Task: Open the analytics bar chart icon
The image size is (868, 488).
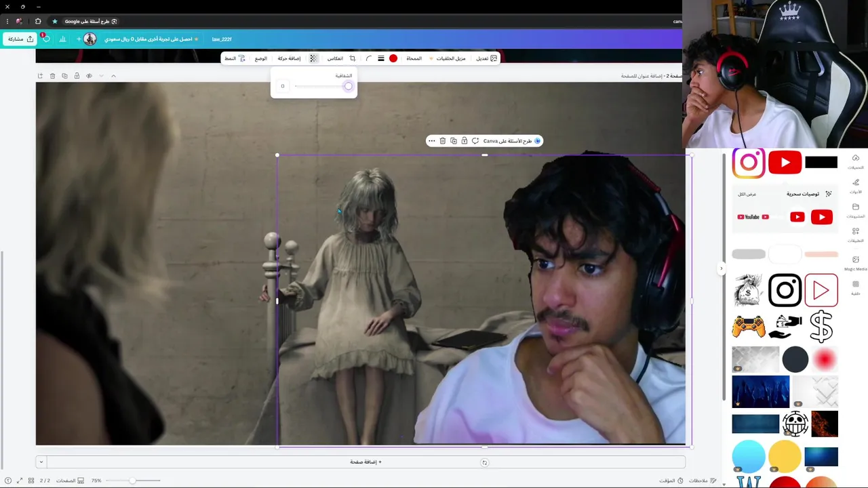Action: point(62,39)
